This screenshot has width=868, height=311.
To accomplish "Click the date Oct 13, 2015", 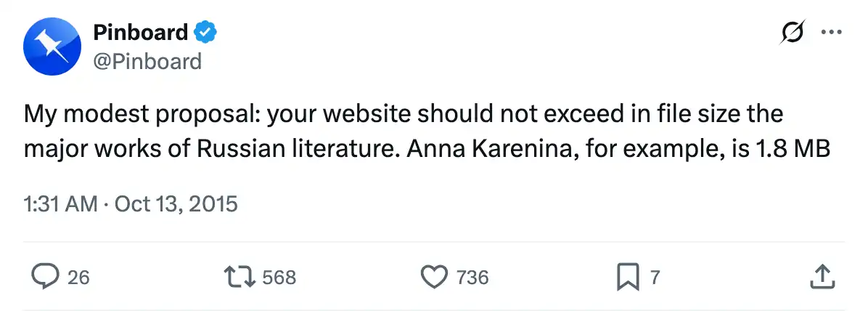I will point(176,204).
